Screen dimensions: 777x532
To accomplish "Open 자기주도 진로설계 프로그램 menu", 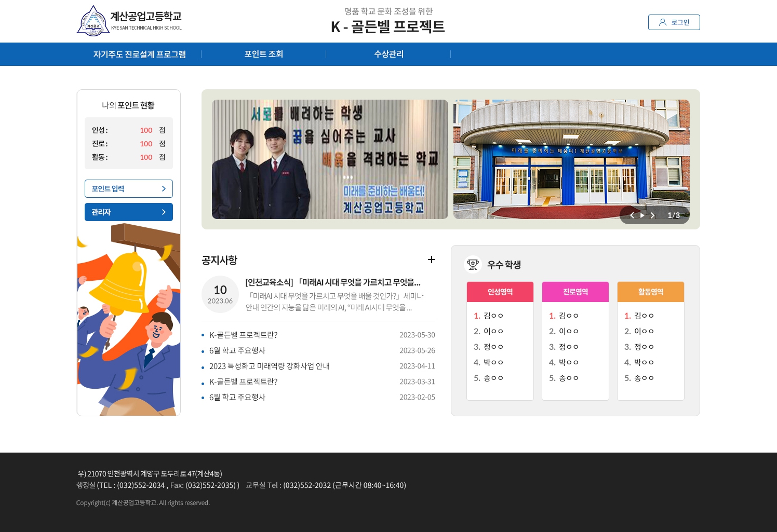I will point(139,54).
